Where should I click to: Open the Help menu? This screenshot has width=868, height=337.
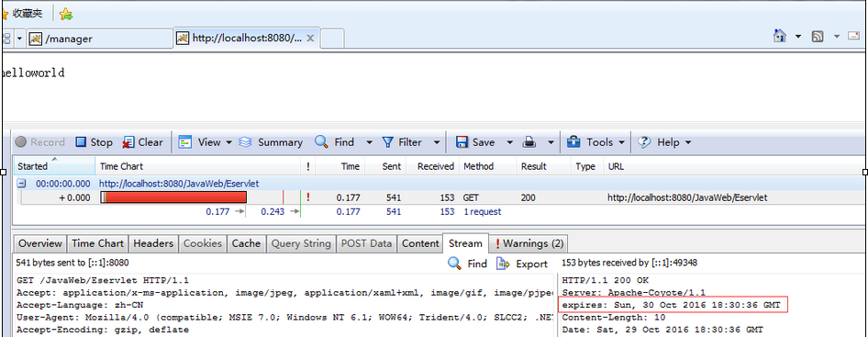tap(665, 142)
